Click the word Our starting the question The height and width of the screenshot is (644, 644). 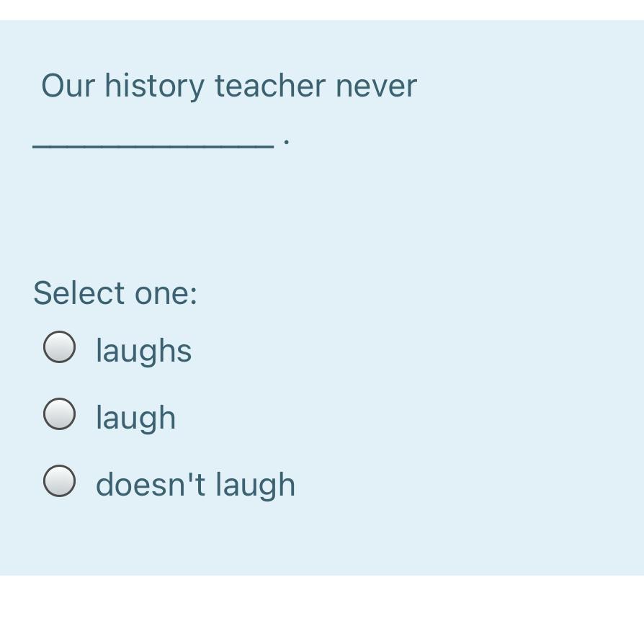(68, 86)
